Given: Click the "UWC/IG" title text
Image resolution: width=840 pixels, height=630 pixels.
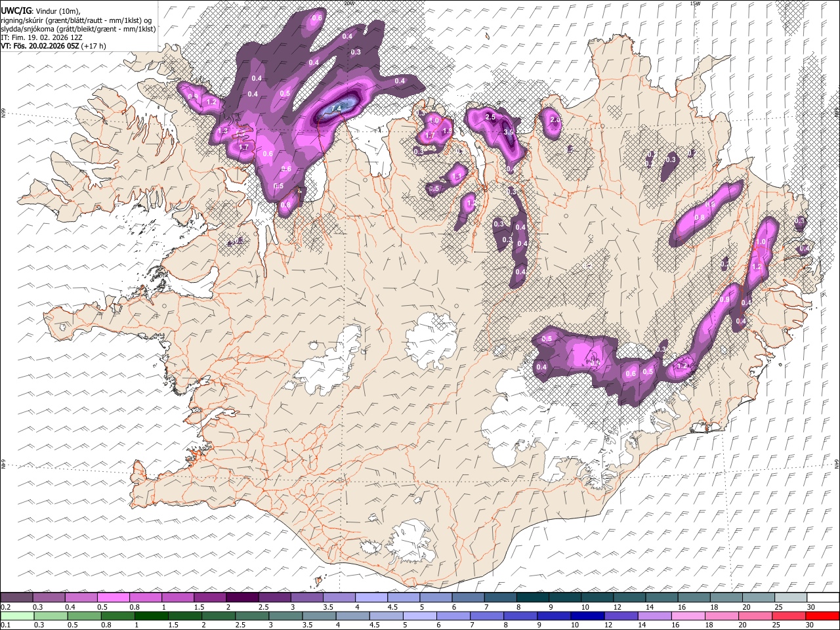Looking at the screenshot, I should click(x=16, y=10).
